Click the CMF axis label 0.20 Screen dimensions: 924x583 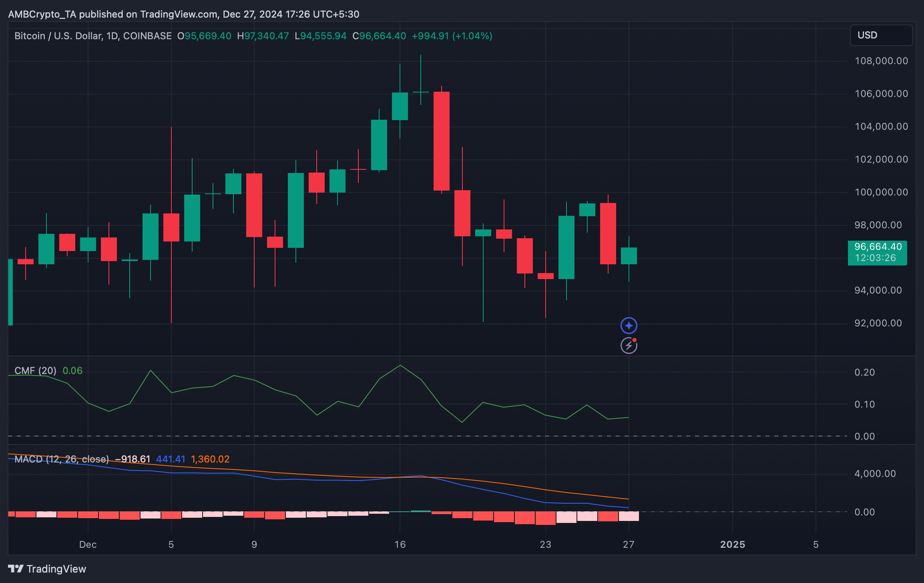click(864, 372)
